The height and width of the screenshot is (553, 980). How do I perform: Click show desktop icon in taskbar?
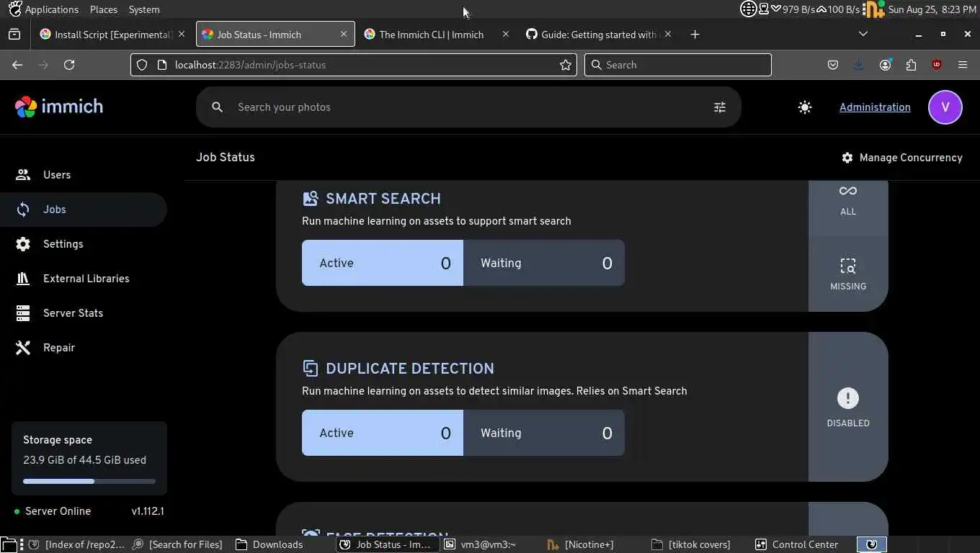tap(7, 544)
